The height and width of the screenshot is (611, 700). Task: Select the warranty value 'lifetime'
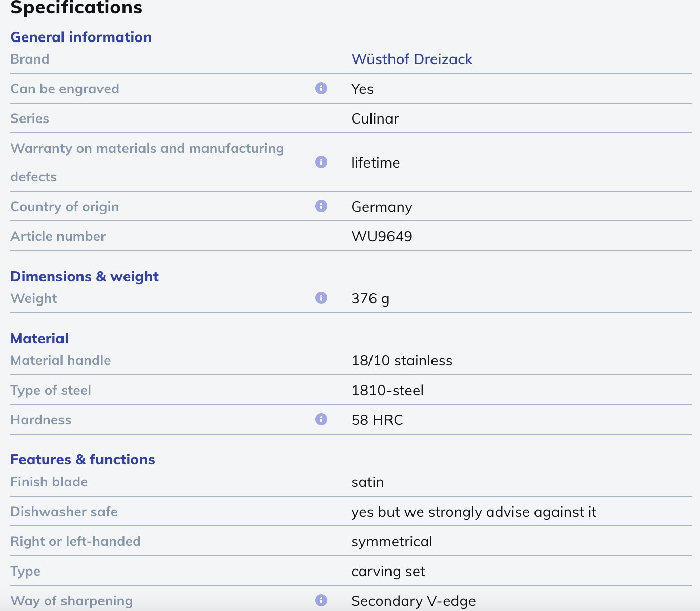pos(376,162)
